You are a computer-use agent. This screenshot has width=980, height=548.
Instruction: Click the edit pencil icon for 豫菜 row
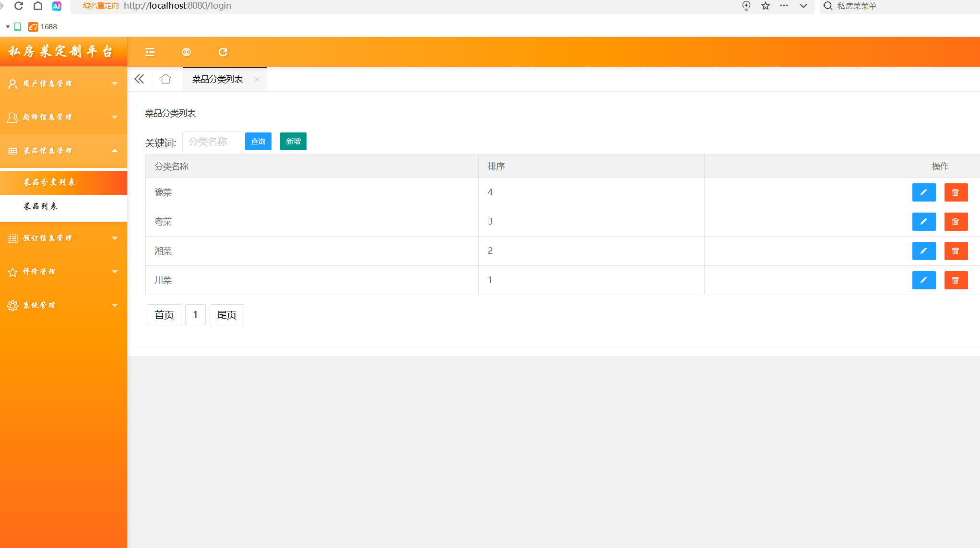pos(923,192)
